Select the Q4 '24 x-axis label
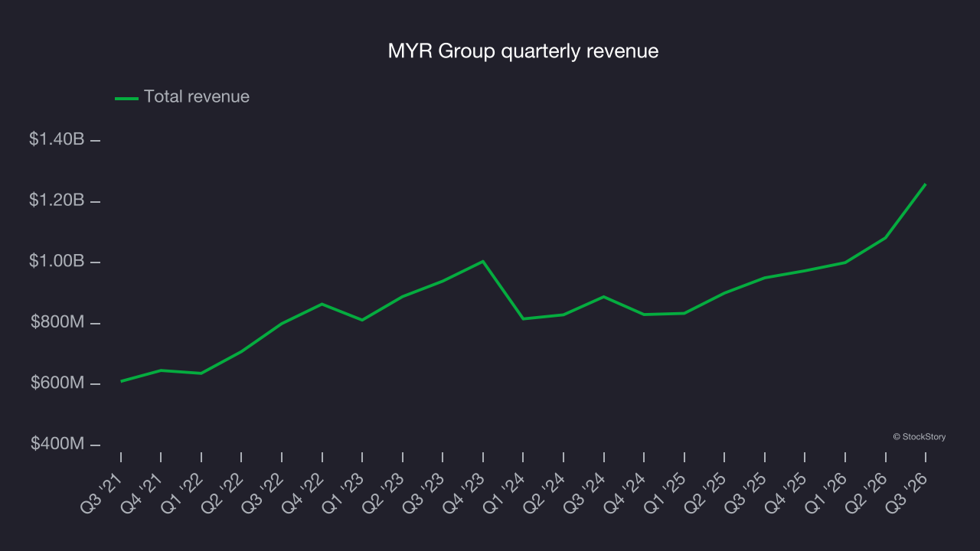This screenshot has width=980, height=551. tap(623, 493)
